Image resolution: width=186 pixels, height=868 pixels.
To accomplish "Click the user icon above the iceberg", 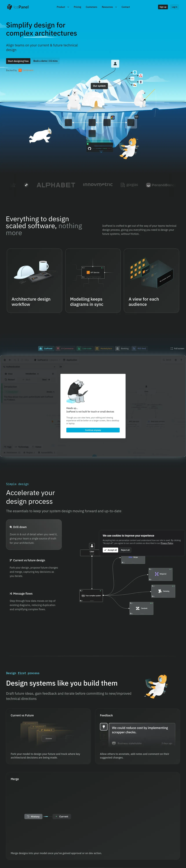I will click(x=115, y=64).
